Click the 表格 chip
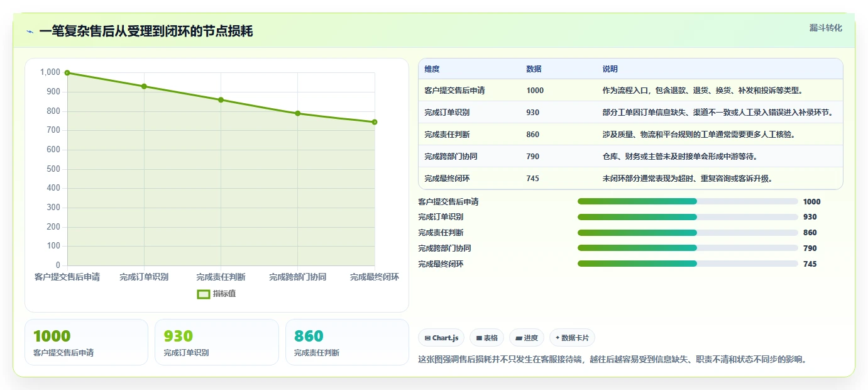This screenshot has width=868, height=390. (x=487, y=338)
